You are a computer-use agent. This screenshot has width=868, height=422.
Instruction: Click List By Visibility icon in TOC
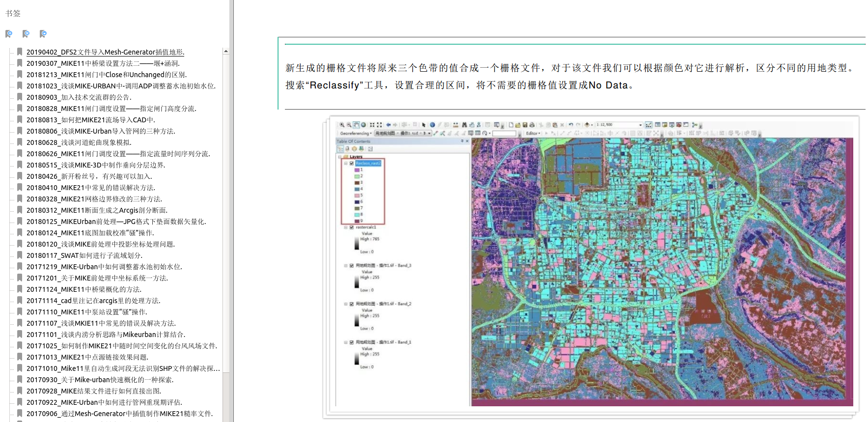point(354,148)
